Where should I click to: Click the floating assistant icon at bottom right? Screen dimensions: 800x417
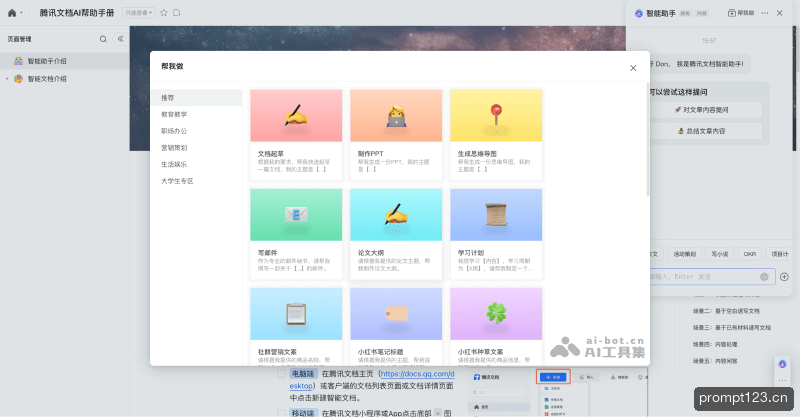click(x=782, y=364)
